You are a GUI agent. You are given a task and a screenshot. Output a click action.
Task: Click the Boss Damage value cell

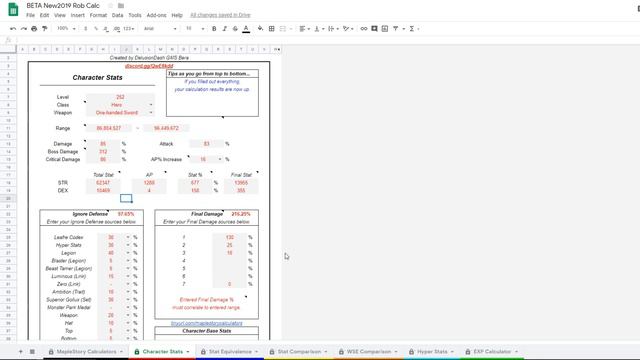pos(103,151)
